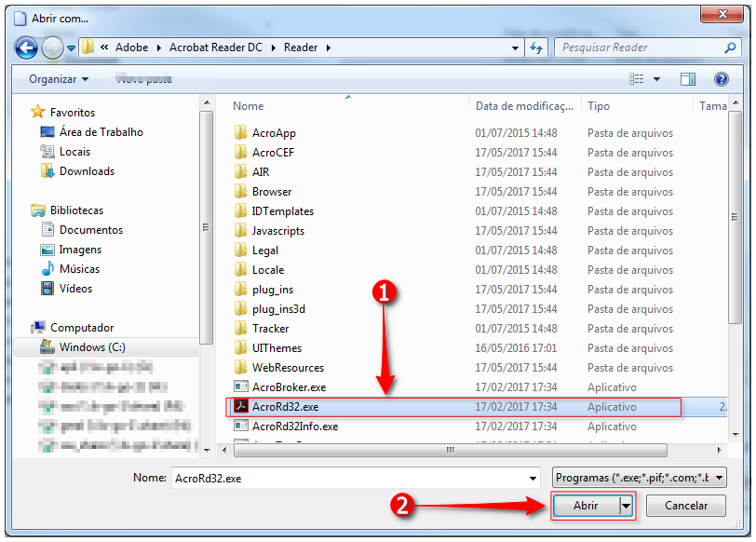Image resolution: width=756 pixels, height=542 pixels.
Task: Expand the address bar history dropdown
Action: coord(515,47)
